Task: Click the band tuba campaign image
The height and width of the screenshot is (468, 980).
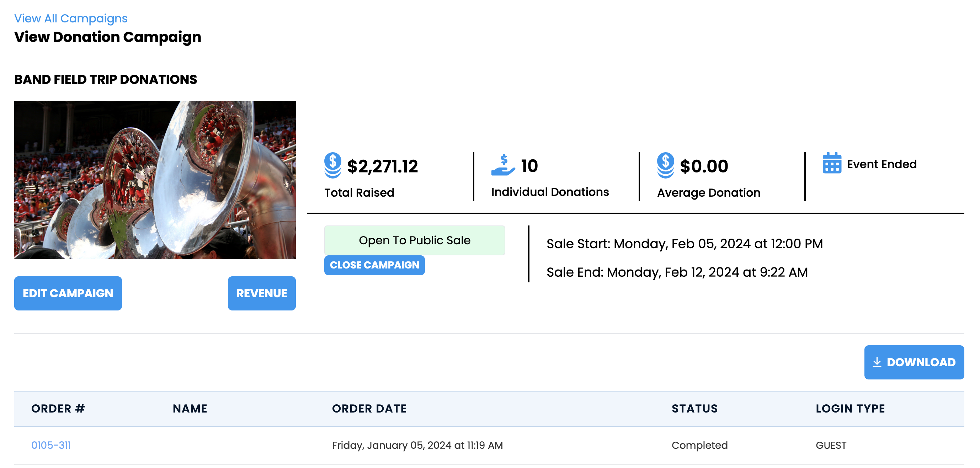Action: 155,180
